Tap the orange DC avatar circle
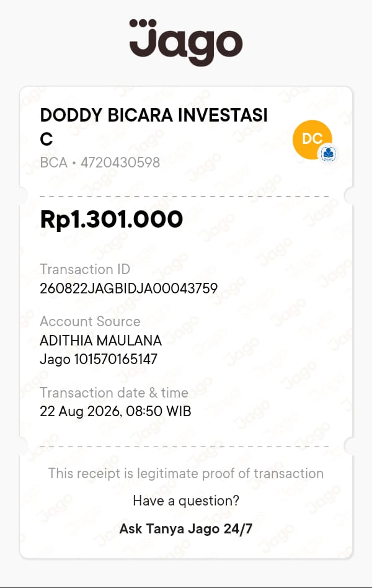Viewport: 372px width, 588px height. tap(312, 140)
